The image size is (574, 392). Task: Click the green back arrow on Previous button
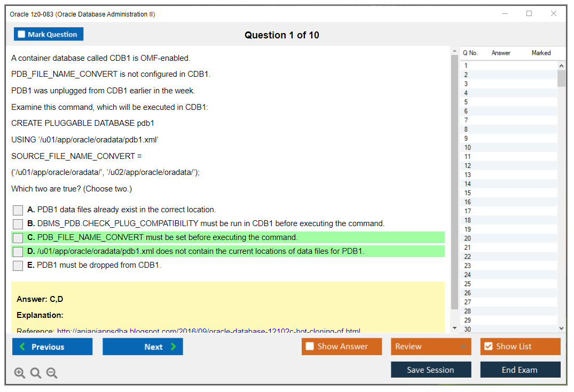pos(23,346)
